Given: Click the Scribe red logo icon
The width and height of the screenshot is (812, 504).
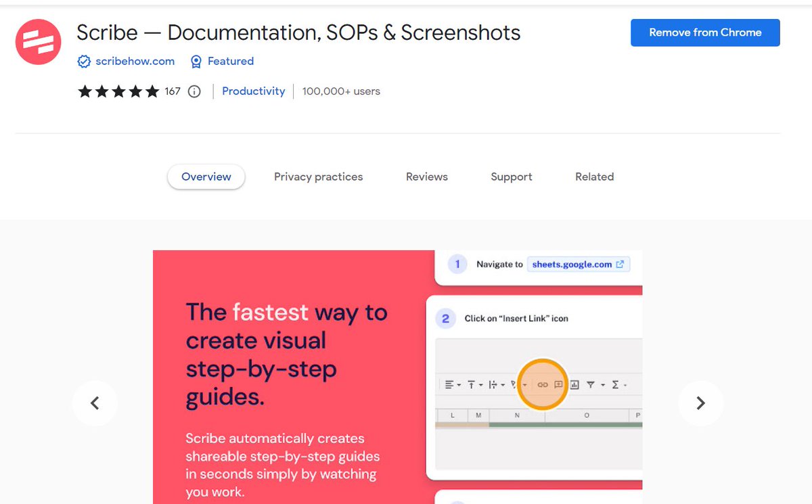Looking at the screenshot, I should click(38, 41).
